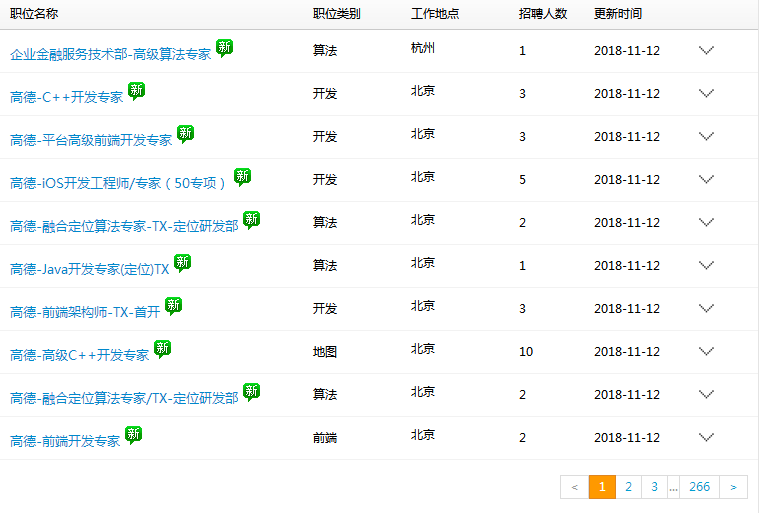Click the 新 badge beside 高德-Java开发专家

click(182, 263)
